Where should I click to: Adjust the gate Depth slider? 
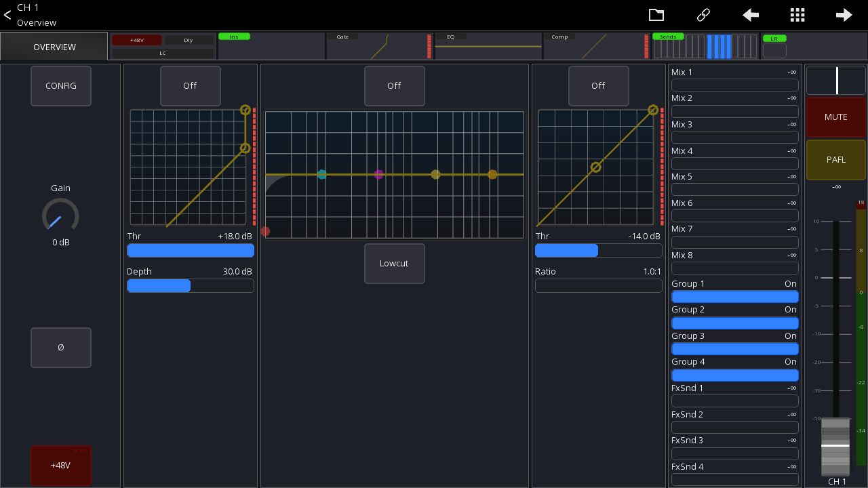[x=191, y=286]
